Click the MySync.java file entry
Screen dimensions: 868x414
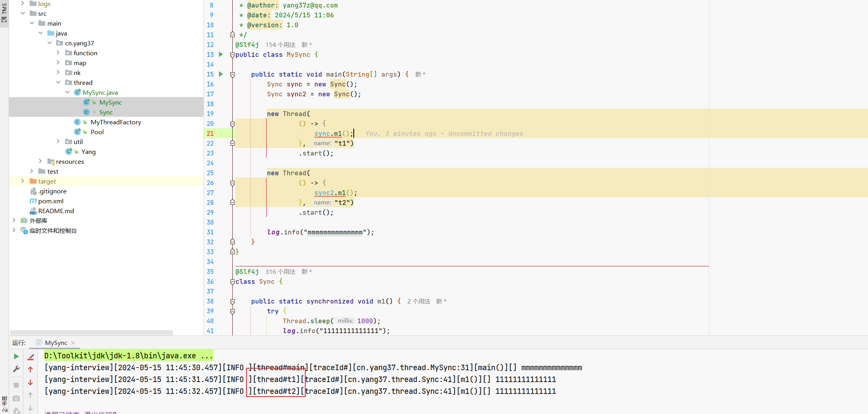click(x=100, y=92)
